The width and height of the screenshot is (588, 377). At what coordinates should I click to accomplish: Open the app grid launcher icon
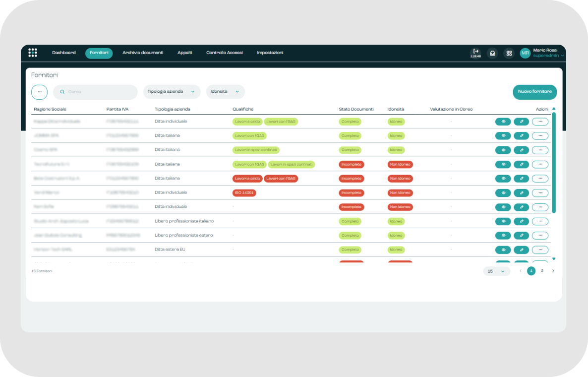[x=33, y=53]
